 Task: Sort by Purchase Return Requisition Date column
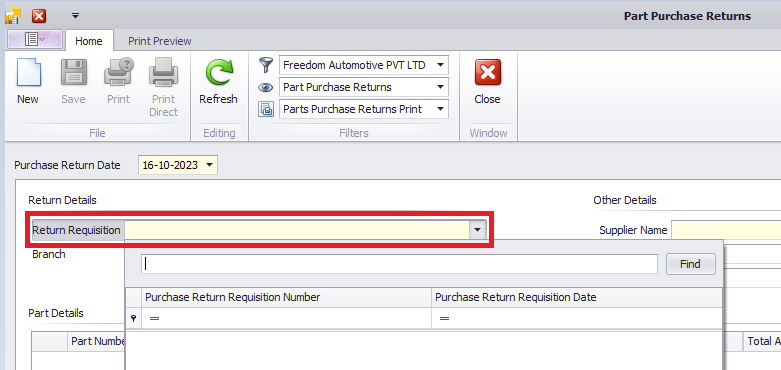[577, 297]
